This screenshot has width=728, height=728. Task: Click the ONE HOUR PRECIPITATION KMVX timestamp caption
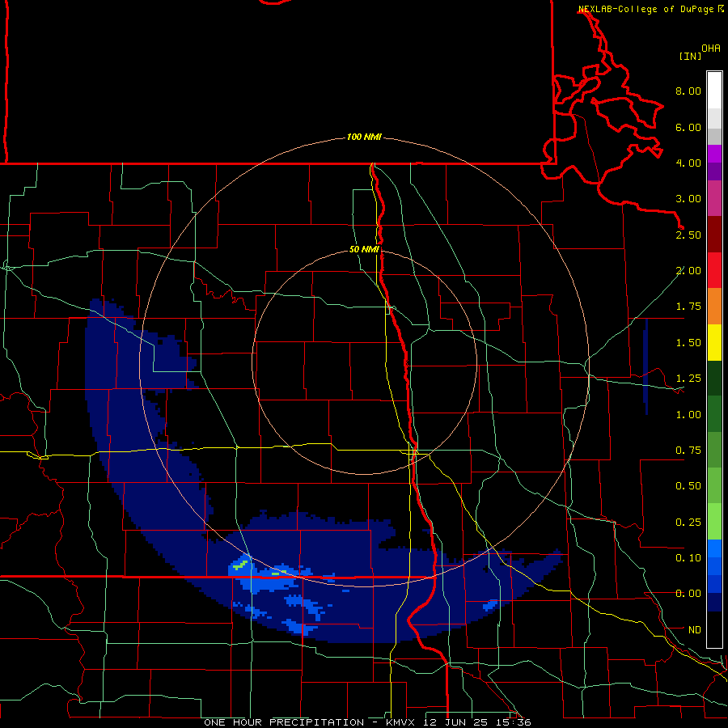[367, 722]
